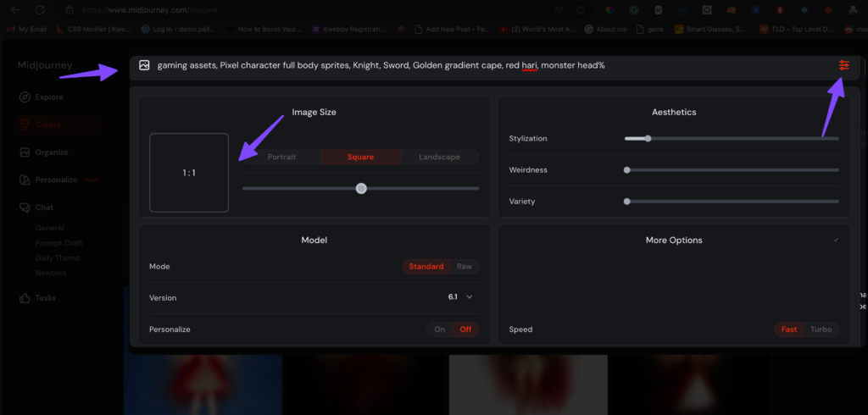Click the Personalize icon in the sidebar
The height and width of the screenshot is (415, 868).
click(25, 180)
